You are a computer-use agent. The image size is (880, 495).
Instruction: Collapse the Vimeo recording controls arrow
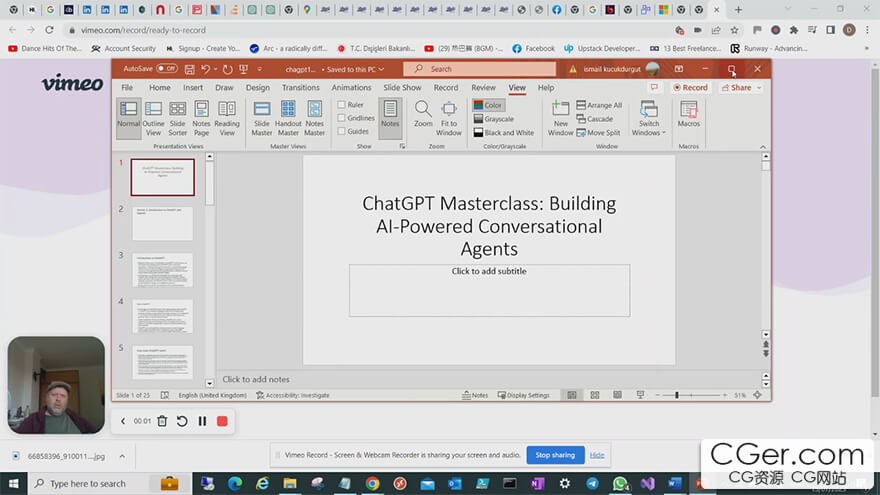(x=123, y=421)
